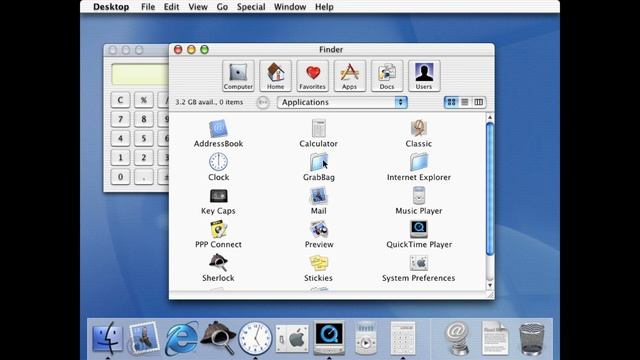The height and width of the screenshot is (360, 640).
Task: Open the Window menu
Action: tap(290, 7)
